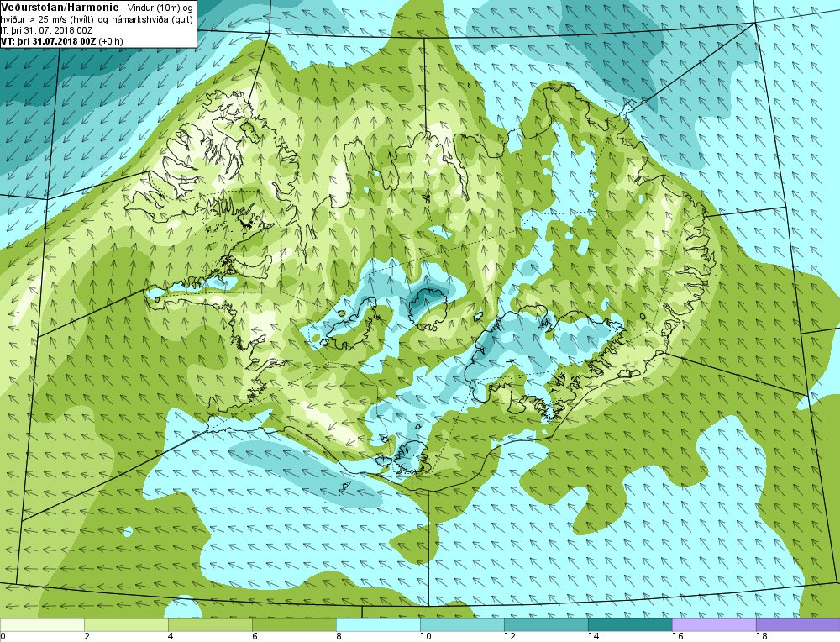
Task: Click the legend scale label '14'
Action: click(594, 637)
